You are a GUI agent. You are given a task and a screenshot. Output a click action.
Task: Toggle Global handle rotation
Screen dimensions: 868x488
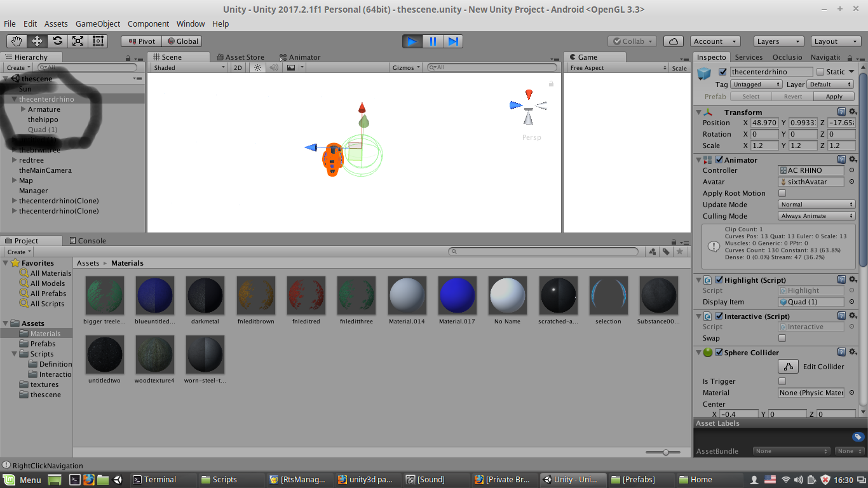click(182, 41)
